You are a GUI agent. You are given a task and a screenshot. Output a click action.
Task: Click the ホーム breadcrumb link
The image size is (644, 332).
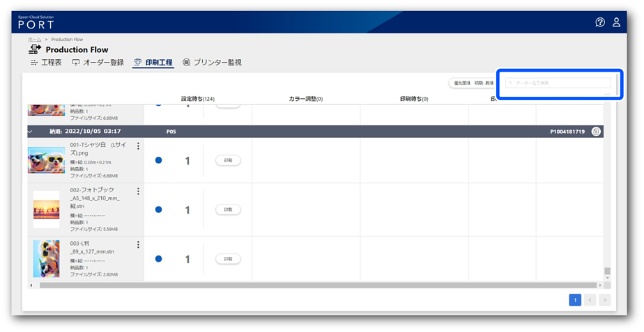click(x=34, y=40)
